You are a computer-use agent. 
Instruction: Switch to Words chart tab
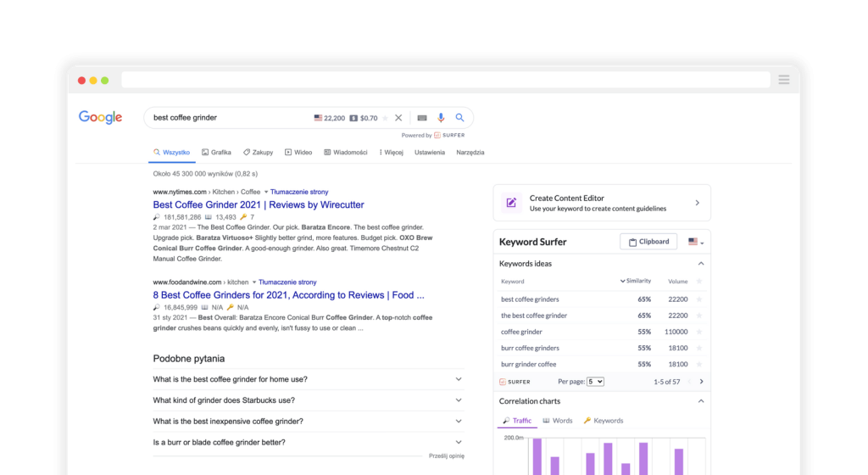click(x=558, y=421)
